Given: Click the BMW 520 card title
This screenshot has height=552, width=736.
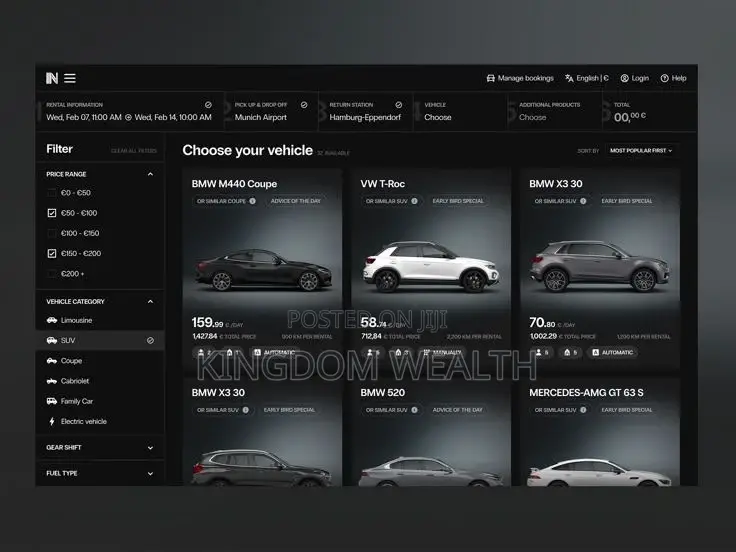Looking at the screenshot, I should pyautogui.click(x=383, y=393).
